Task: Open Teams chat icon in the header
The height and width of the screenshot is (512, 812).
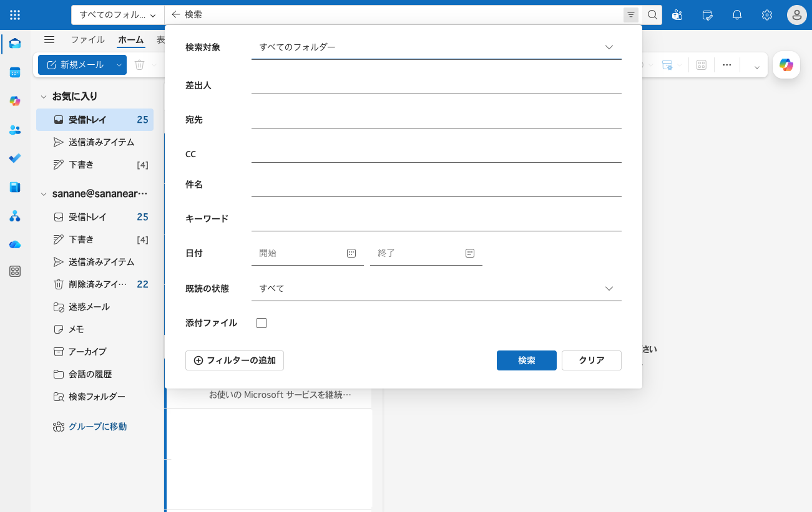Action: point(677,15)
